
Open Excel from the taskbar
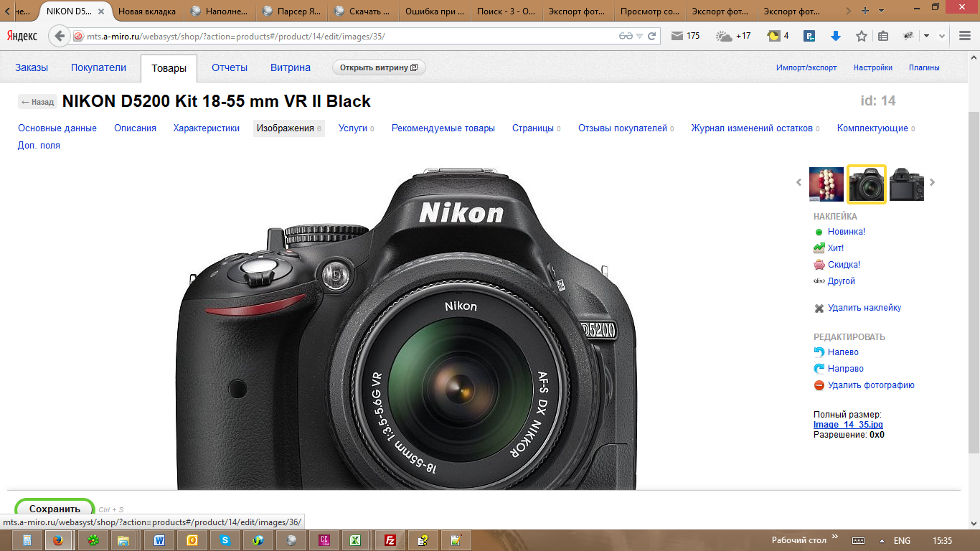click(354, 540)
